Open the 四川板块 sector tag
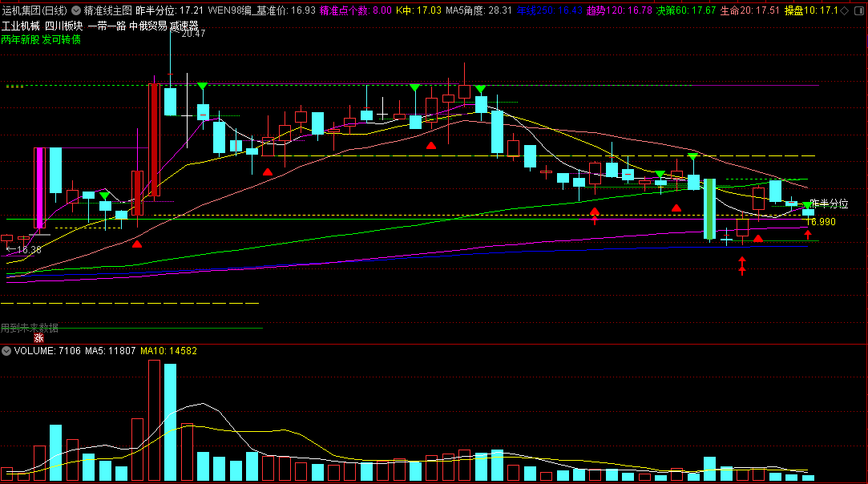The height and width of the screenshot is (484, 868). 63,26
